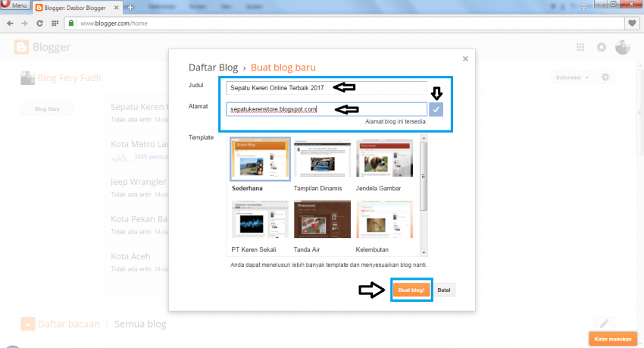Switch to Semua blog tab
644x348 pixels.
(x=140, y=324)
